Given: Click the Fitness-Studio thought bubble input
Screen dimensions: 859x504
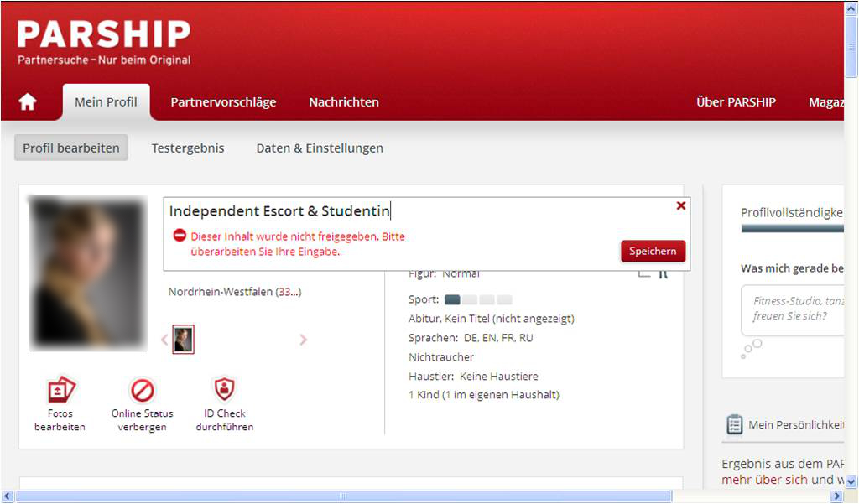Looking at the screenshot, I should pyautogui.click(x=794, y=309).
